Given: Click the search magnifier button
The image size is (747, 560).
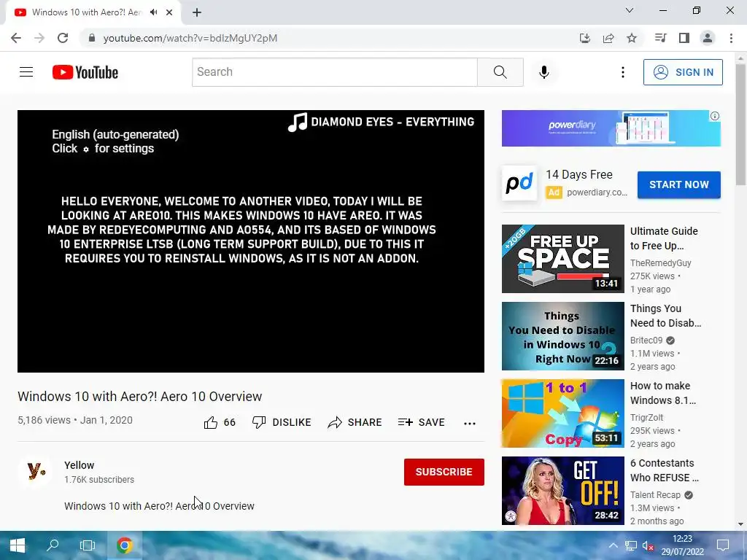Looking at the screenshot, I should click(500, 72).
